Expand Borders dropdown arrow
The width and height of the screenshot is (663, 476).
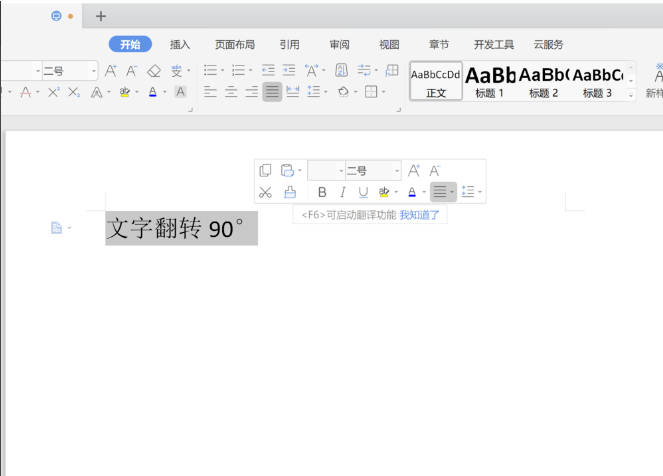[x=384, y=92]
